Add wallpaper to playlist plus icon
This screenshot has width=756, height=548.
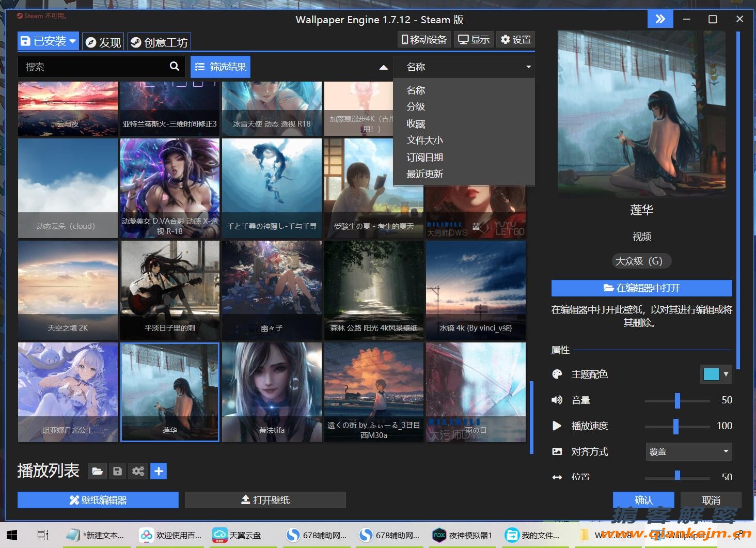pos(159,471)
